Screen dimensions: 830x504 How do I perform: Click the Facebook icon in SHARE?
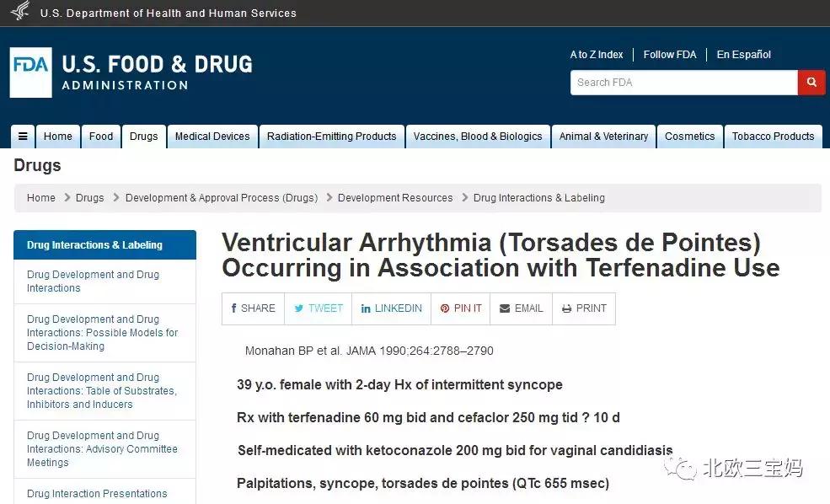click(x=233, y=308)
